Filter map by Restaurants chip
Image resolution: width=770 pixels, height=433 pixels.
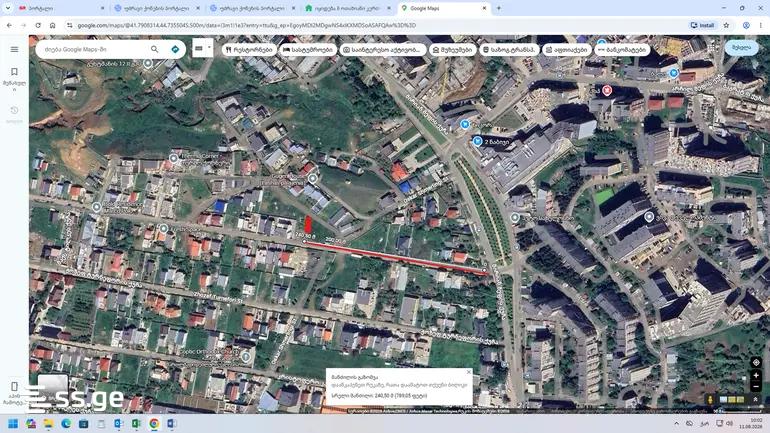(249, 50)
